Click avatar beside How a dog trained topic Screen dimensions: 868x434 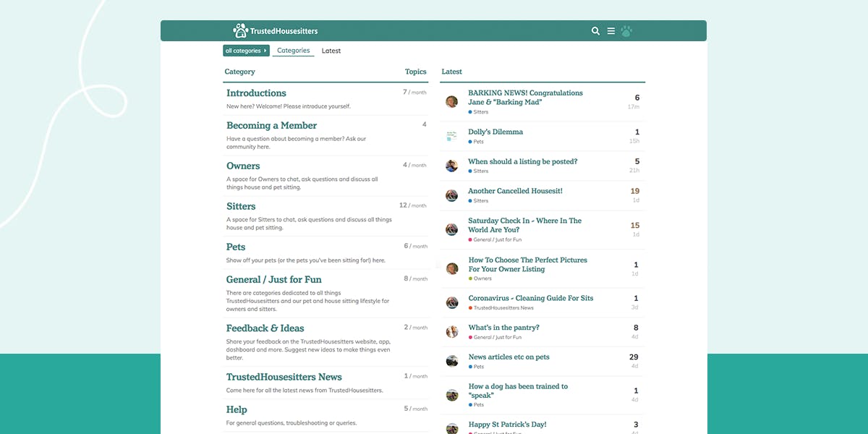point(452,396)
